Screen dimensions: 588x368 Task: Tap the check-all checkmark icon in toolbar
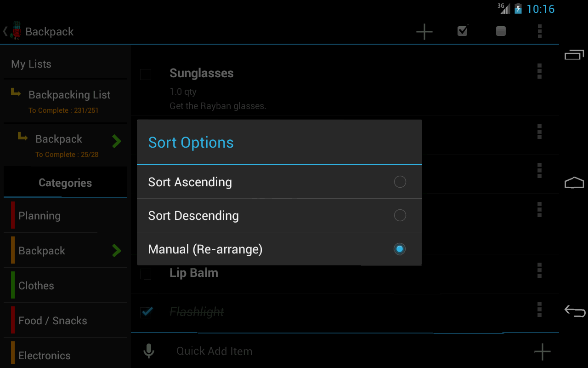click(x=463, y=31)
